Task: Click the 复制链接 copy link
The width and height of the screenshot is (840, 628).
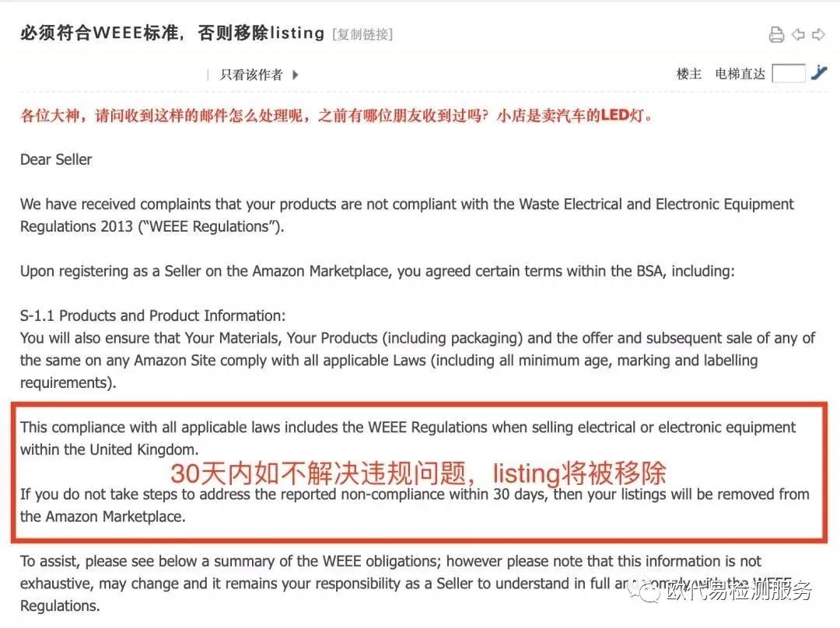Action: pos(362,34)
